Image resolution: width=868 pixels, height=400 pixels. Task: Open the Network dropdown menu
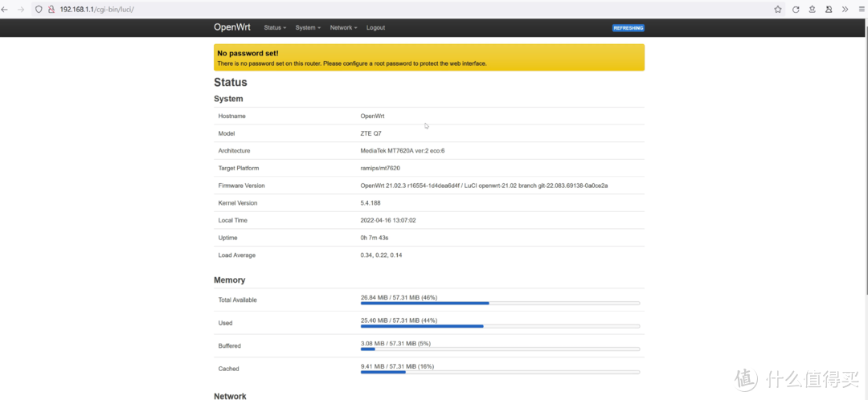pos(343,27)
